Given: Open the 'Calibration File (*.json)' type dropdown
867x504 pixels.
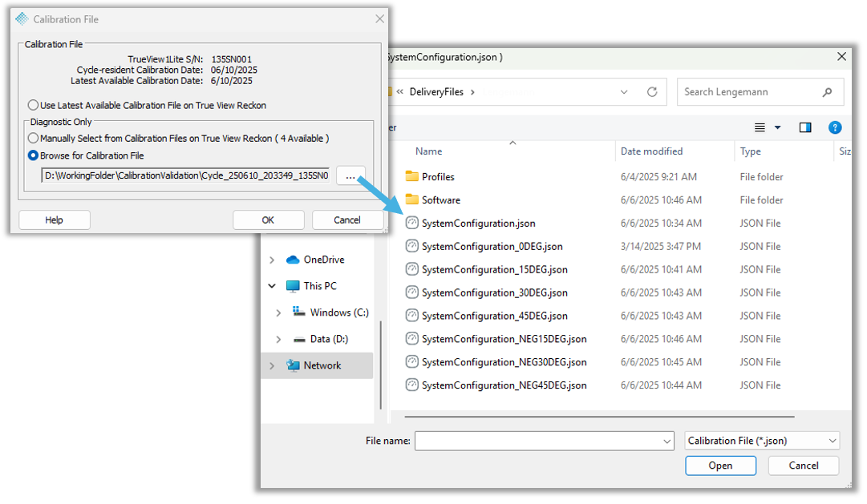Looking at the screenshot, I should (762, 441).
